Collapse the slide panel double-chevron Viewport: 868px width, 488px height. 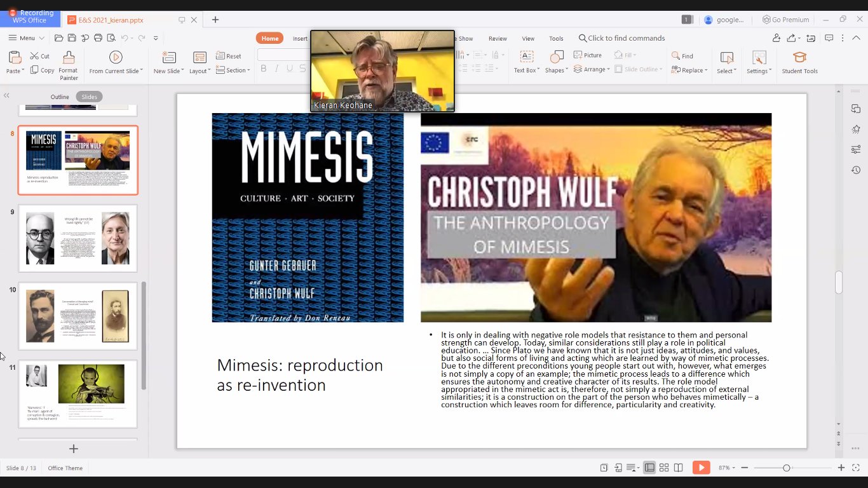pyautogui.click(x=6, y=95)
